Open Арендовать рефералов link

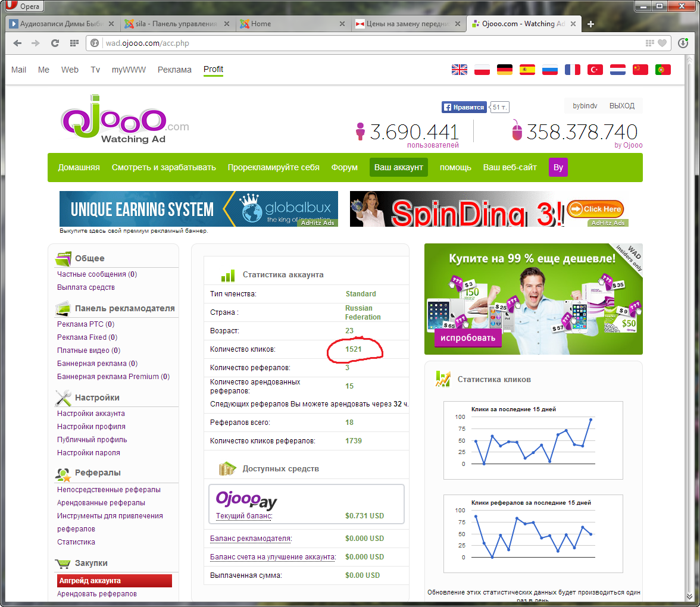click(x=97, y=594)
